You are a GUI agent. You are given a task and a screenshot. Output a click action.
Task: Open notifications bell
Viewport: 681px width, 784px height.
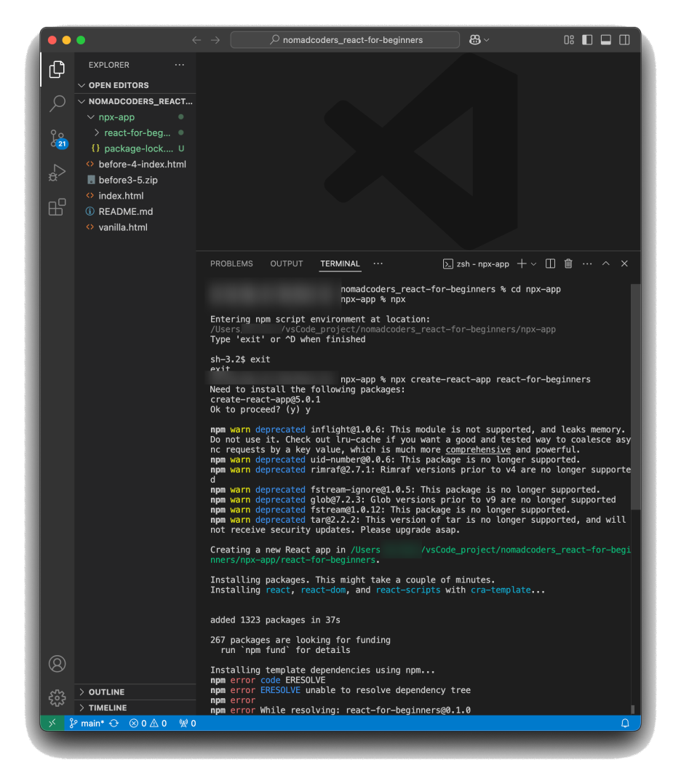click(x=624, y=724)
